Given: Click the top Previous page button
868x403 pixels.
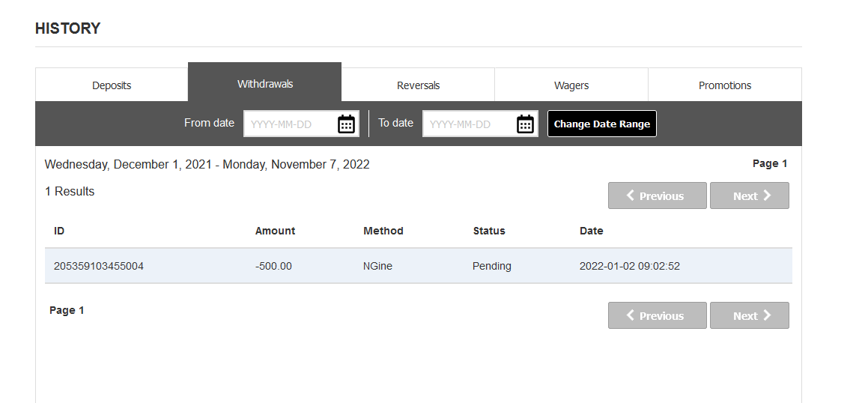Looking at the screenshot, I should pyautogui.click(x=657, y=196).
